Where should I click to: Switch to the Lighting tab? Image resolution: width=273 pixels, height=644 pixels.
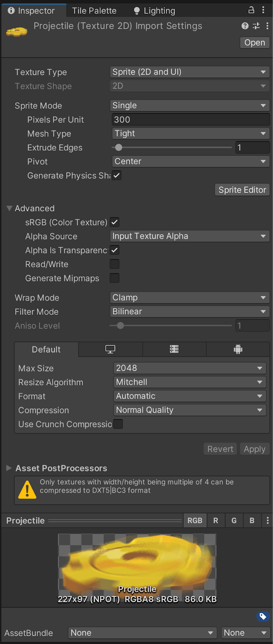point(158,10)
